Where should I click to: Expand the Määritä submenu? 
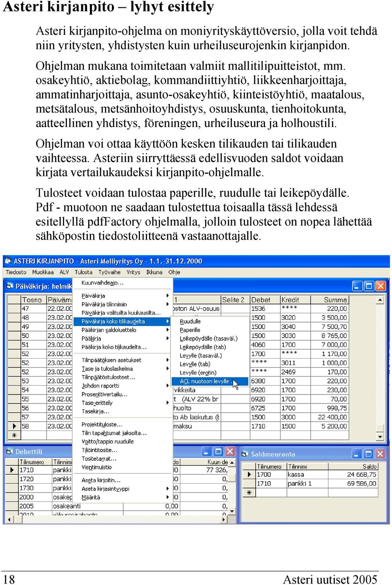[122, 498]
